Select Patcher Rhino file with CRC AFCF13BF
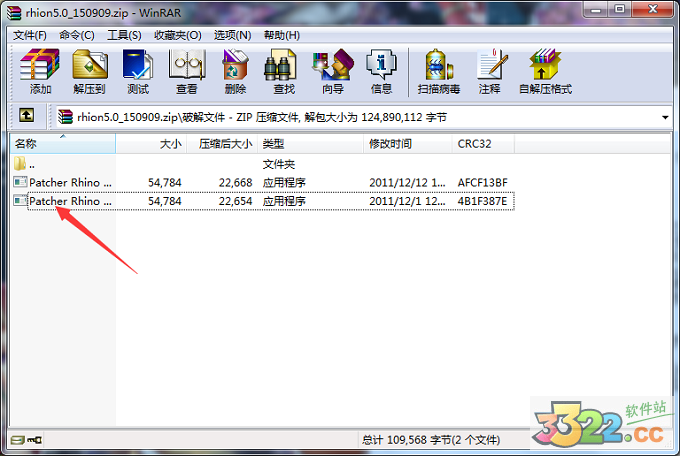The image size is (680, 456). click(263, 183)
